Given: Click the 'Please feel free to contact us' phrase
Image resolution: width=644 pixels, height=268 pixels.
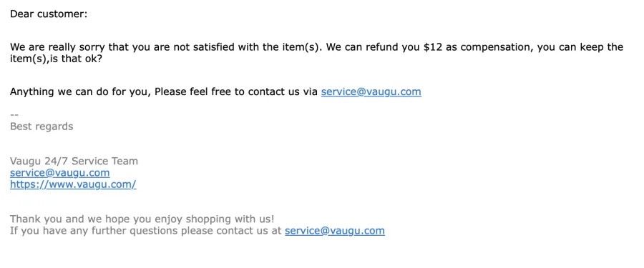Looking at the screenshot, I should 227,91.
